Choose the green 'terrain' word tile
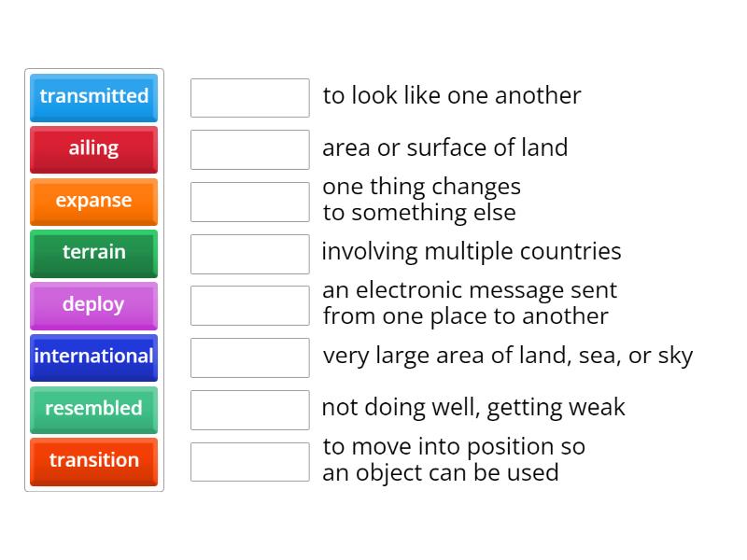The width and height of the screenshot is (747, 560). point(93,253)
